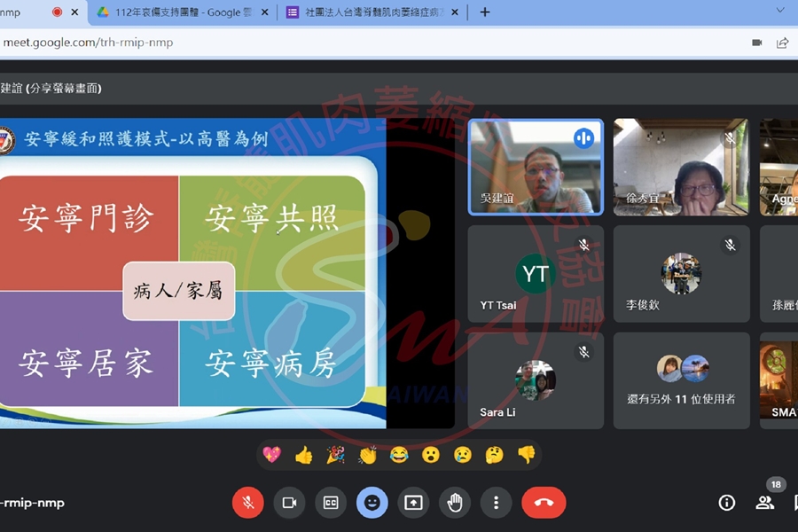
Task: Open a new browser tab
Action: coord(485,12)
